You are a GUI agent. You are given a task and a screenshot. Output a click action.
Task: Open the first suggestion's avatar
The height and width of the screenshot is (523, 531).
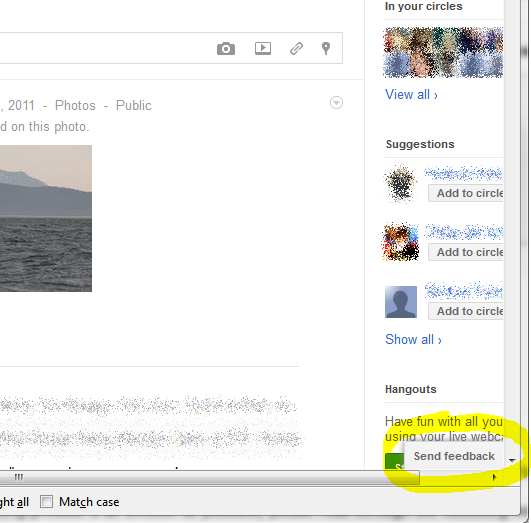coord(401,183)
